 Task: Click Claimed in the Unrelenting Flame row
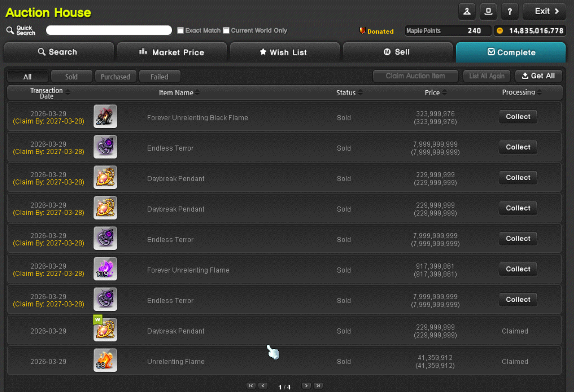tap(515, 362)
